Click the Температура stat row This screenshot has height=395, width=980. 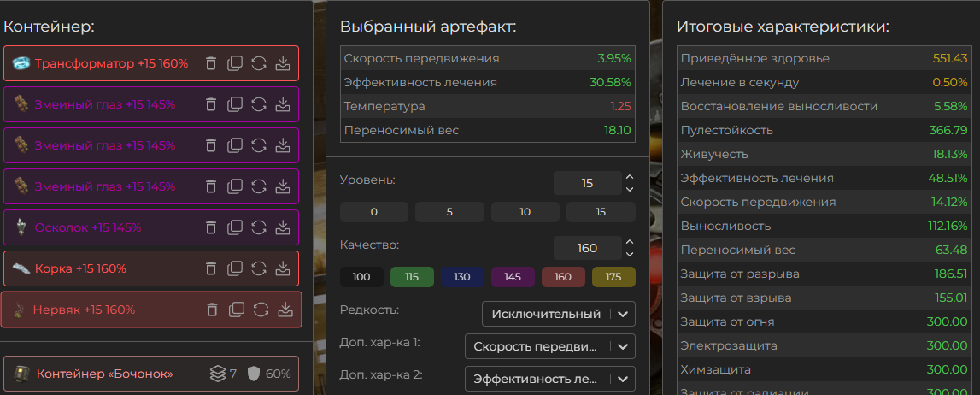point(488,106)
